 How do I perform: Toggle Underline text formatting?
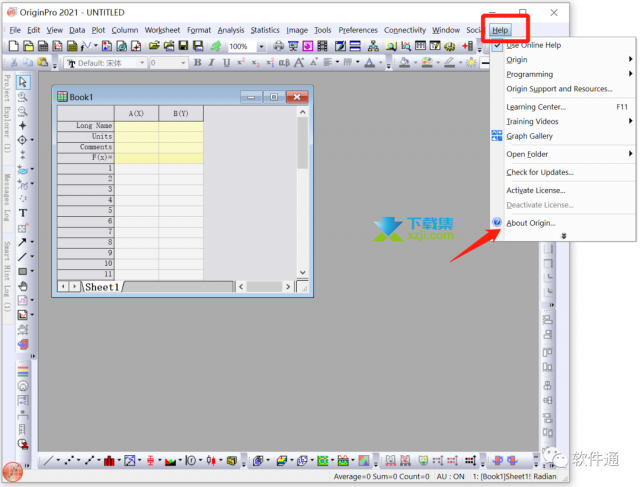click(x=226, y=62)
